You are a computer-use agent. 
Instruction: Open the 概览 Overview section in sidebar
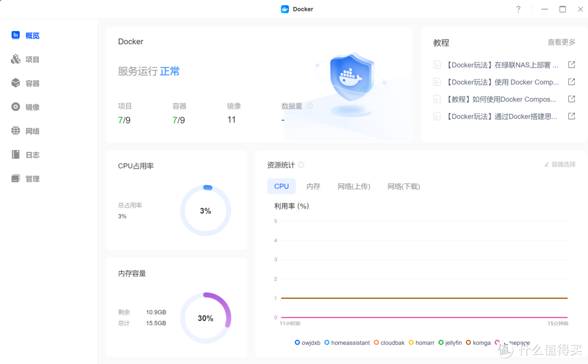click(26, 35)
